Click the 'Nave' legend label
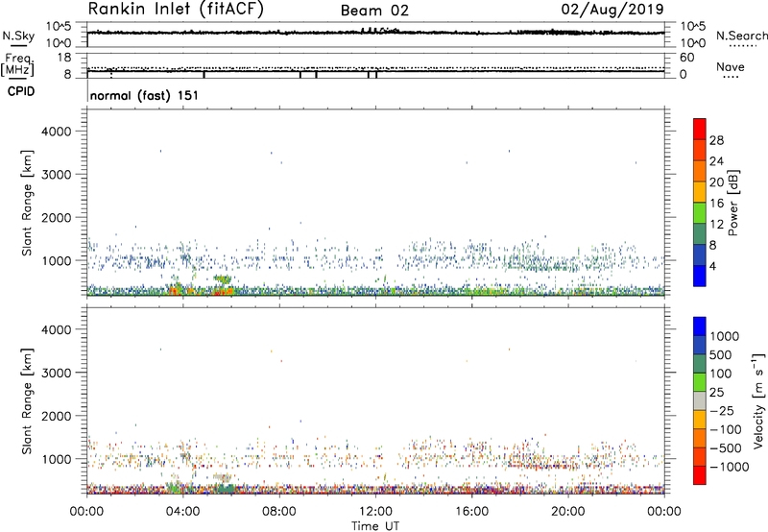The height and width of the screenshot is (532, 768). click(731, 67)
